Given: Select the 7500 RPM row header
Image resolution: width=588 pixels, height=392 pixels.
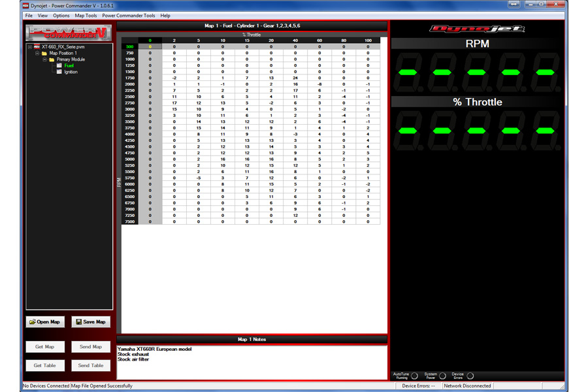Looking at the screenshot, I should (130, 221).
